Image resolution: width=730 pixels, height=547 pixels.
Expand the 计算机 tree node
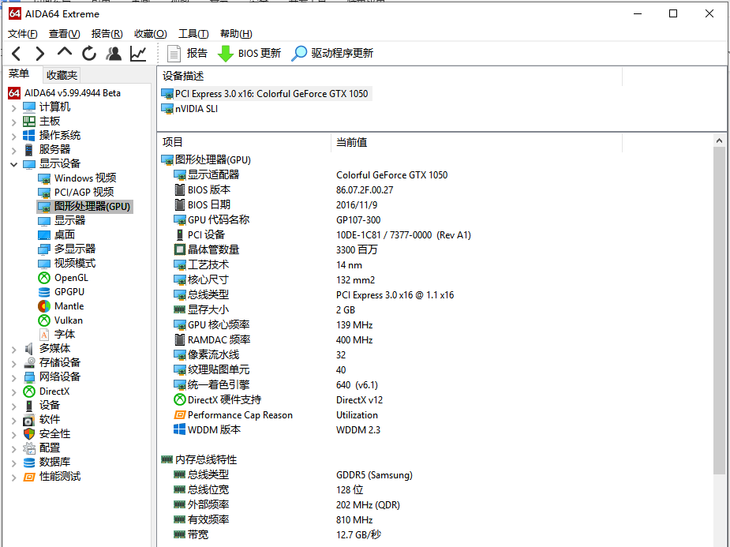coord(14,108)
